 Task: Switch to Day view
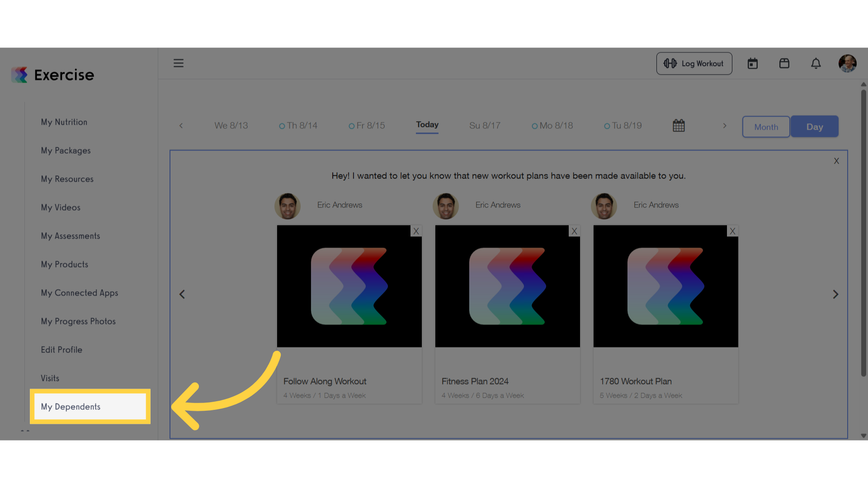tap(815, 127)
